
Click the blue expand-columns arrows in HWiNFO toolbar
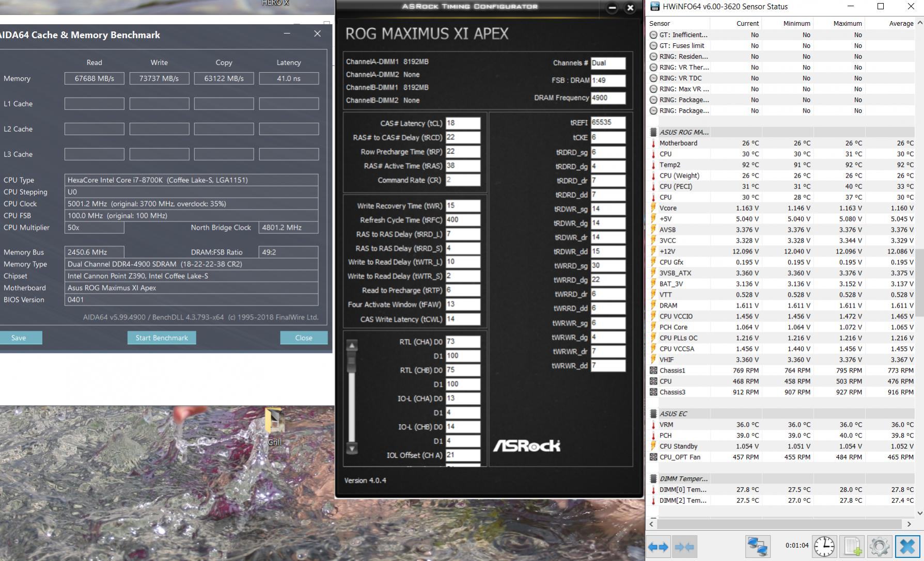click(658, 547)
